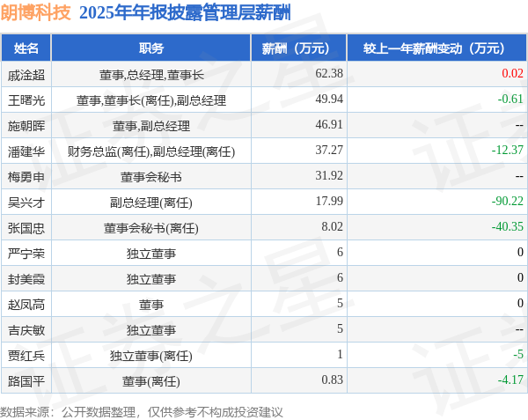Select 施朝晖's position 董事,副总经理
The image size is (528, 420).
coord(151,126)
